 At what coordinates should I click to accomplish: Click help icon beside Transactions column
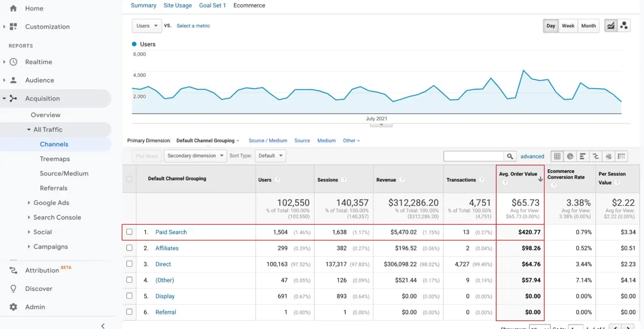pyautogui.click(x=482, y=180)
